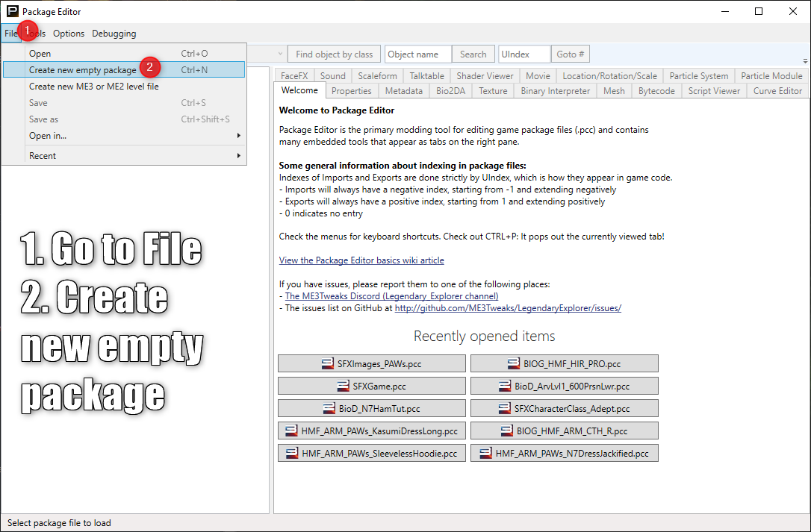811x532 pixels.
Task: Switch to the Location/Rotation/Scale tab
Action: pyautogui.click(x=610, y=75)
